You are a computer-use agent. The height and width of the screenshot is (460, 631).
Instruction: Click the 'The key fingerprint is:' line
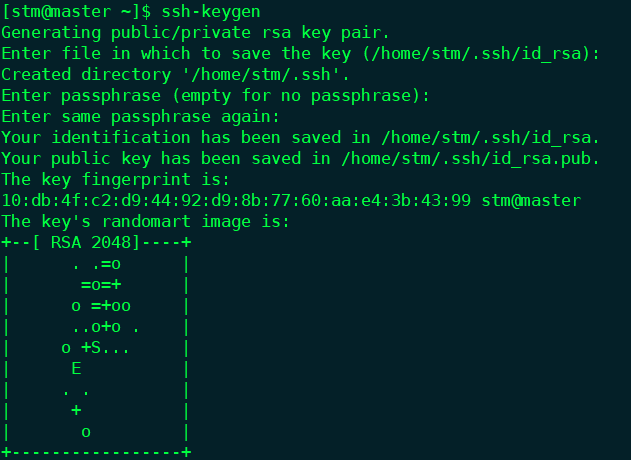(x=115, y=180)
